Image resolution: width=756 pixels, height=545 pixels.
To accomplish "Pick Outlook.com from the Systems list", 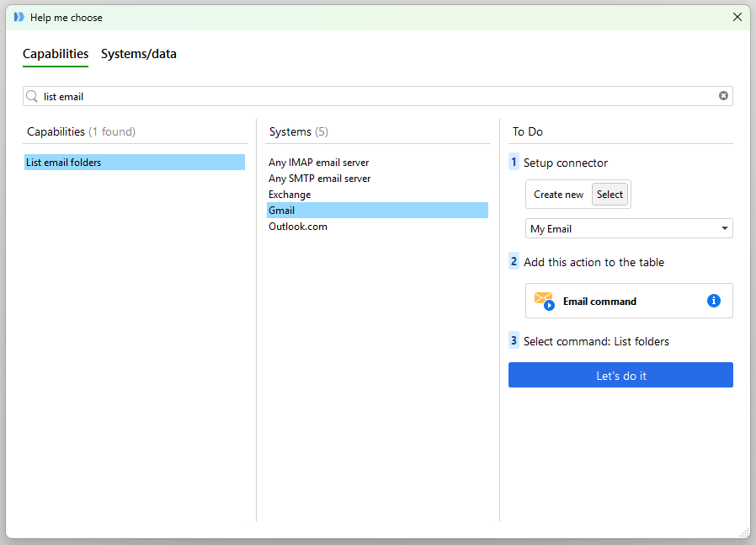I will 298,227.
